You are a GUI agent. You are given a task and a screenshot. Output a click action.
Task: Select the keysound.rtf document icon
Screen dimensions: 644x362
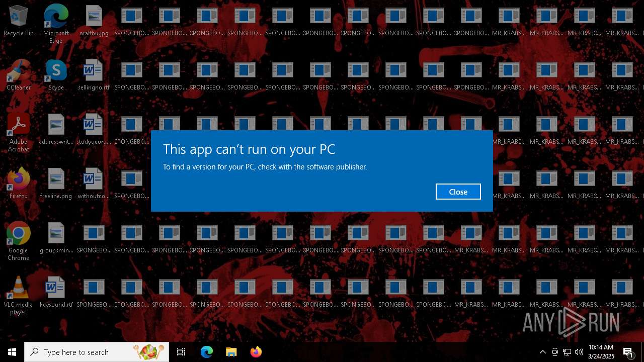click(x=56, y=293)
